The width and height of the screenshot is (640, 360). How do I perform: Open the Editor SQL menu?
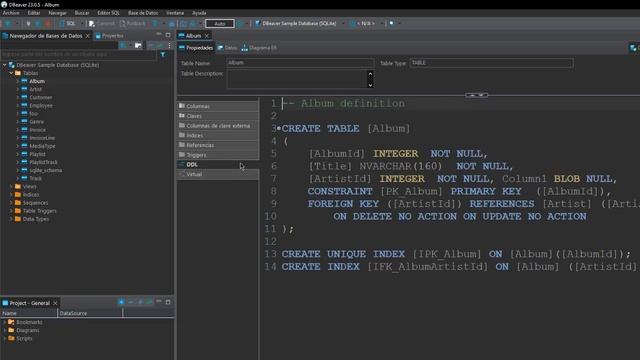(x=109, y=13)
